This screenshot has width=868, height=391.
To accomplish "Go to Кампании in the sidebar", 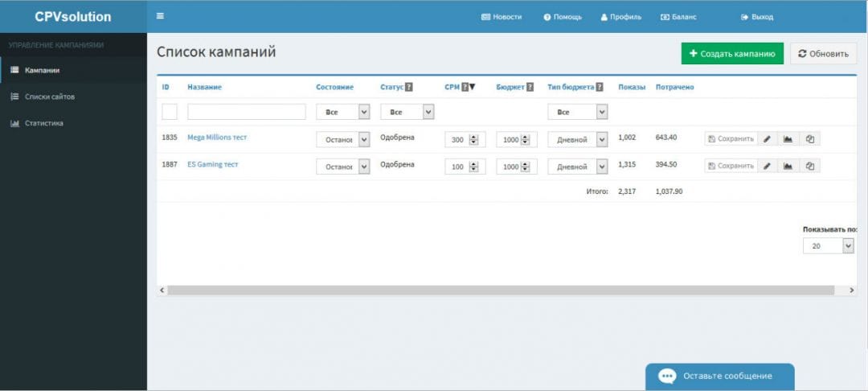I will point(74,70).
